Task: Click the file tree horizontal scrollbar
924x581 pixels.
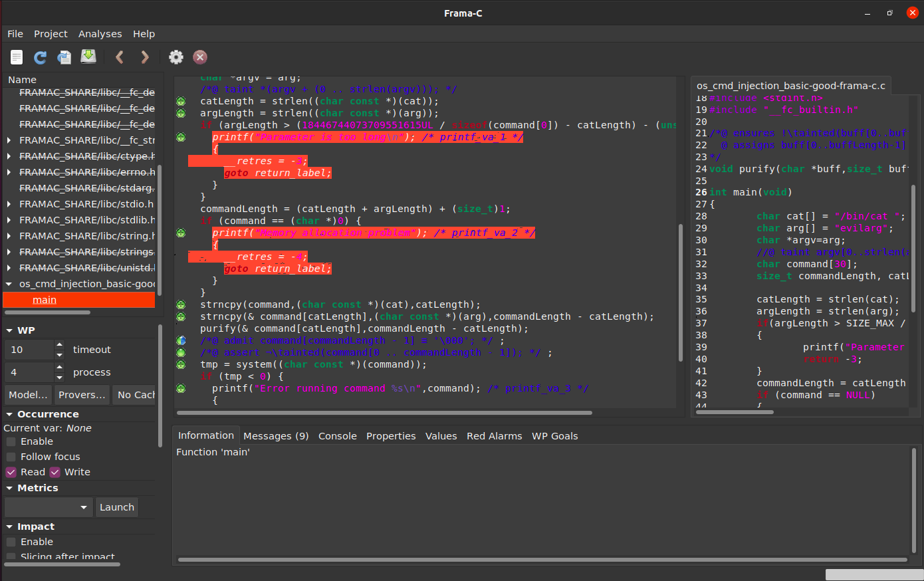Action: (x=47, y=312)
